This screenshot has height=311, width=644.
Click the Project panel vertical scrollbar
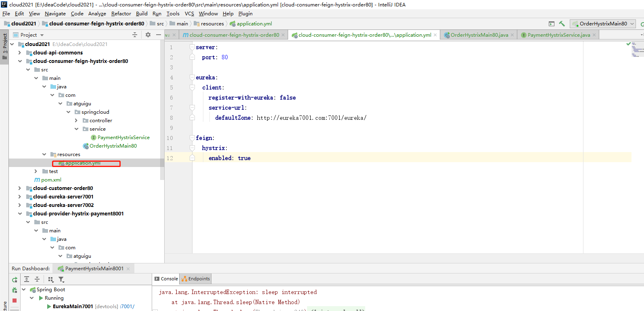[x=162, y=109]
